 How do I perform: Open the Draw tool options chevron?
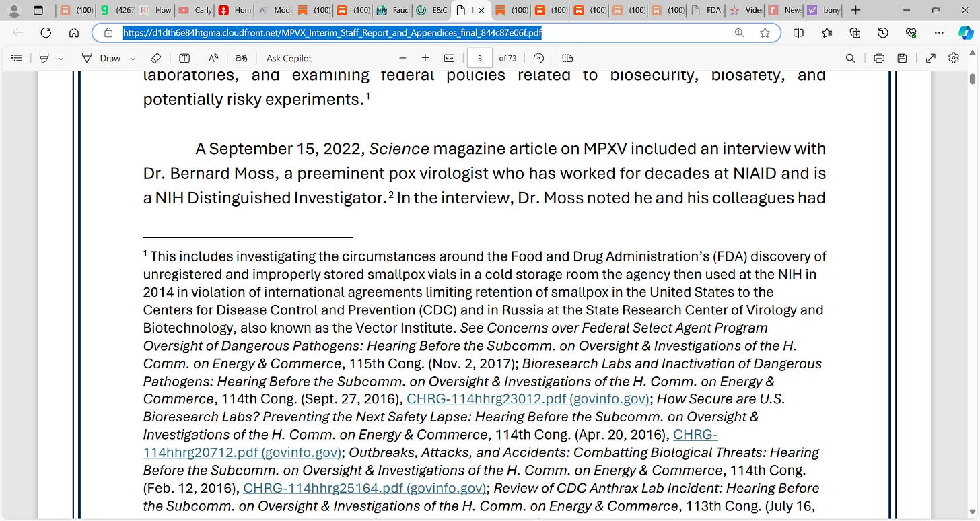tap(133, 59)
